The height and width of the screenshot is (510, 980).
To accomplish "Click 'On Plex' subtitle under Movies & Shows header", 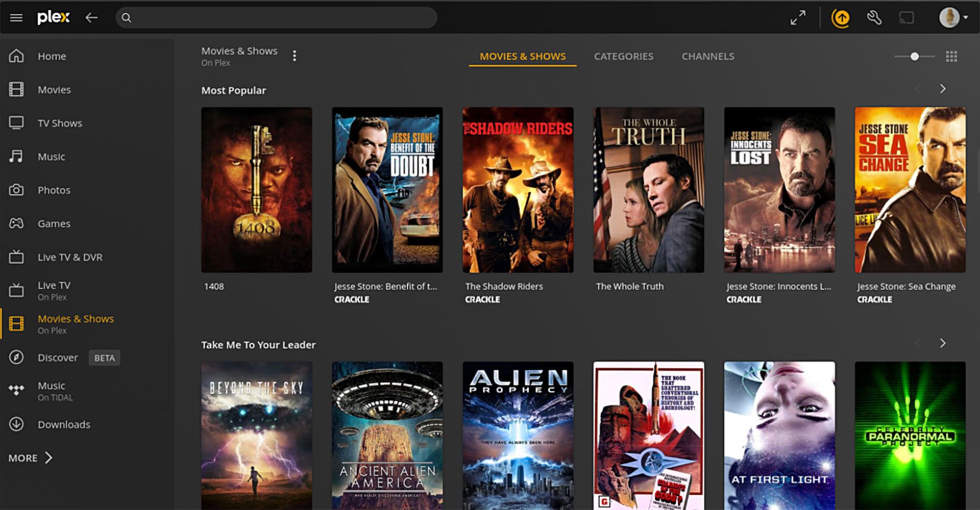I will [215, 63].
